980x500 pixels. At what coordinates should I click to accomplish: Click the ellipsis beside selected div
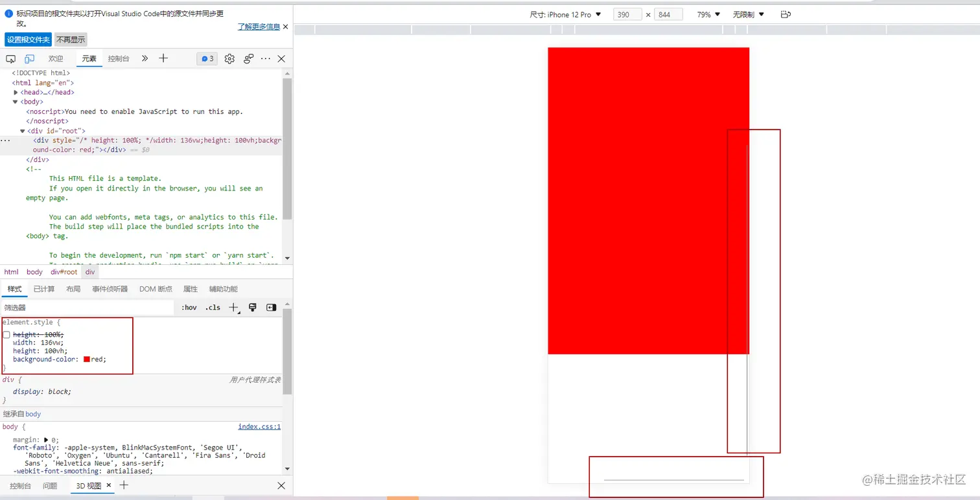click(x=5, y=140)
